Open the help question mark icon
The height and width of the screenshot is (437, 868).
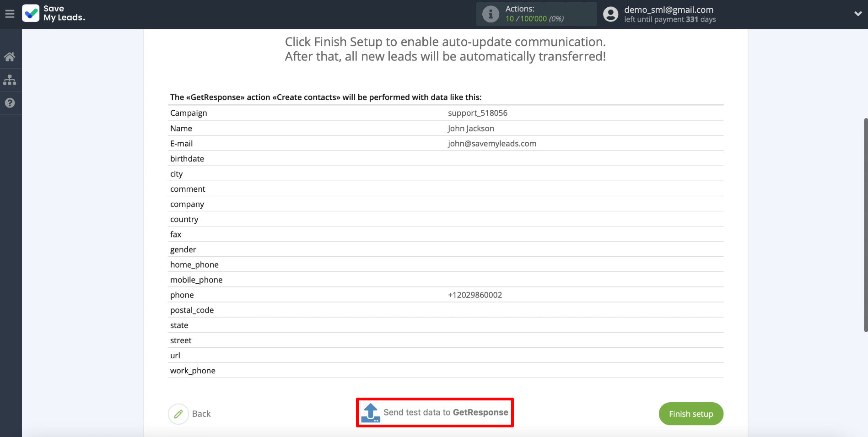[x=10, y=103]
